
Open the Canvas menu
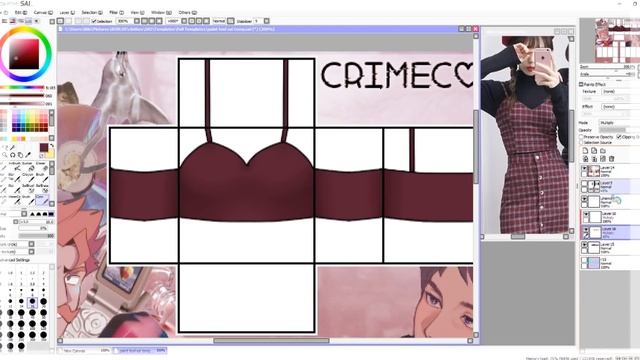coord(43,13)
